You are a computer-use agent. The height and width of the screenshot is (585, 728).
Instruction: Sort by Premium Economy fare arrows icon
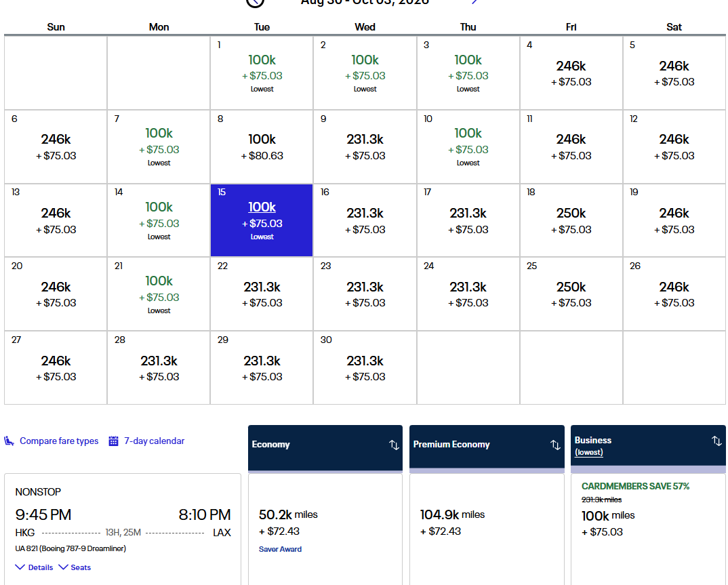pyautogui.click(x=555, y=445)
